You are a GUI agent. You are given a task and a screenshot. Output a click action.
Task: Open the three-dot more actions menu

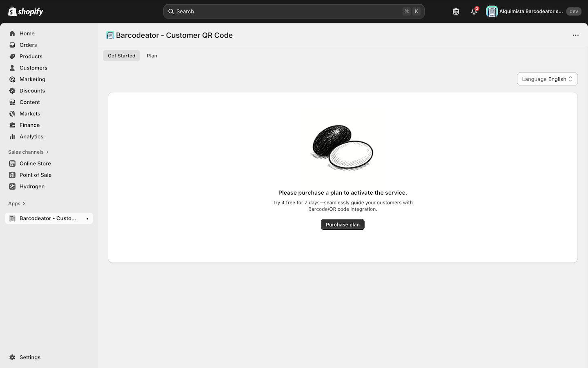(575, 35)
